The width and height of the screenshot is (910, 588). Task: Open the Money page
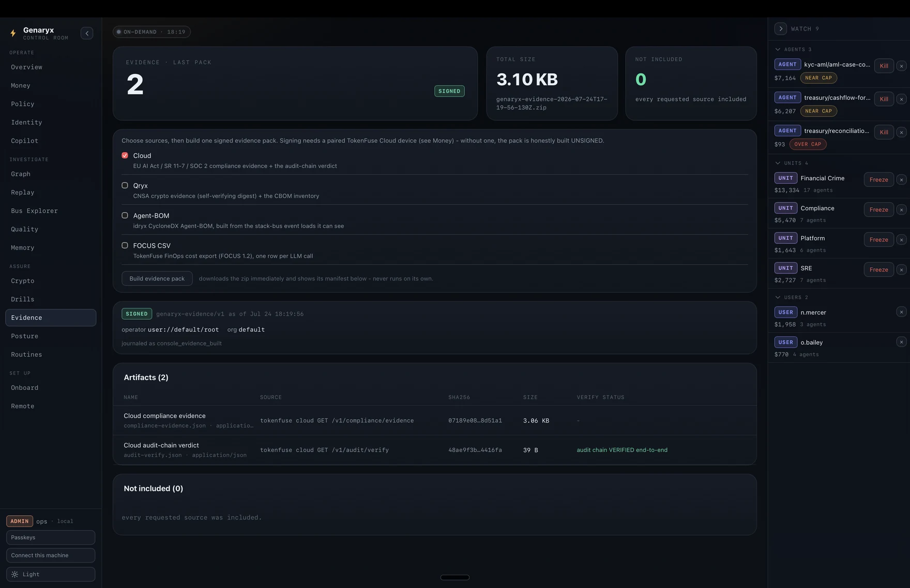click(51, 86)
